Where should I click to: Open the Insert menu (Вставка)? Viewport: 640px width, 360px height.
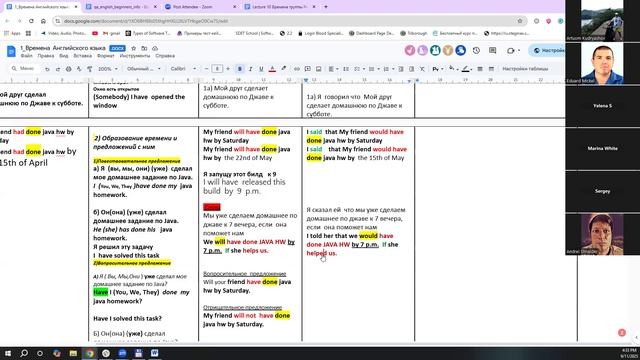(82, 56)
